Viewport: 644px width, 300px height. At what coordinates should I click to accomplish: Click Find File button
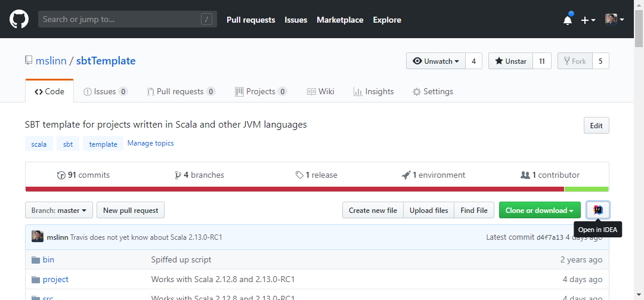click(x=474, y=210)
